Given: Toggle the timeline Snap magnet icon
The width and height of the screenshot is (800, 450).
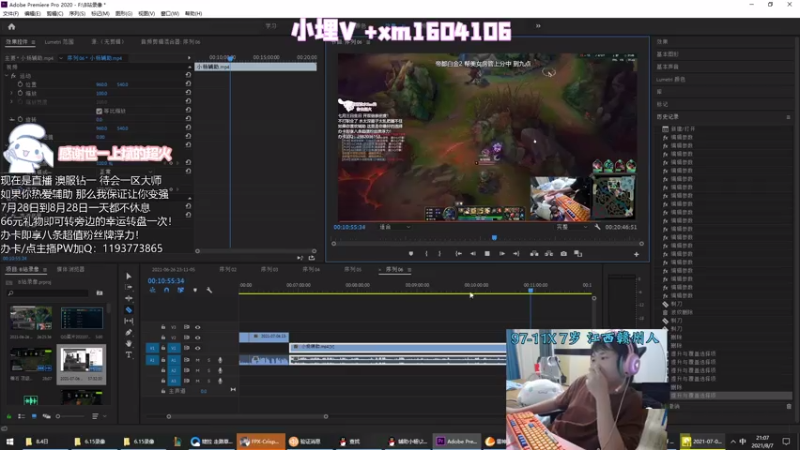Looking at the screenshot, I should [x=166, y=290].
